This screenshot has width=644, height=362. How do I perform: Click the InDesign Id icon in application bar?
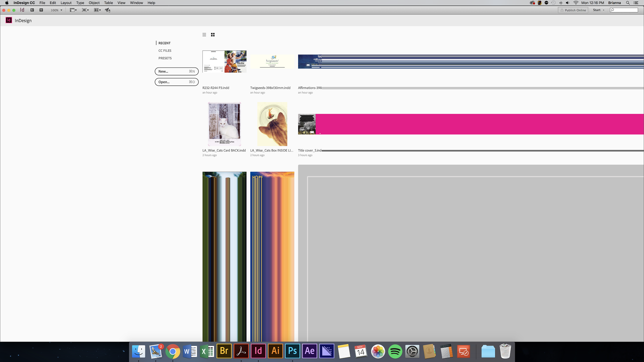[22, 10]
